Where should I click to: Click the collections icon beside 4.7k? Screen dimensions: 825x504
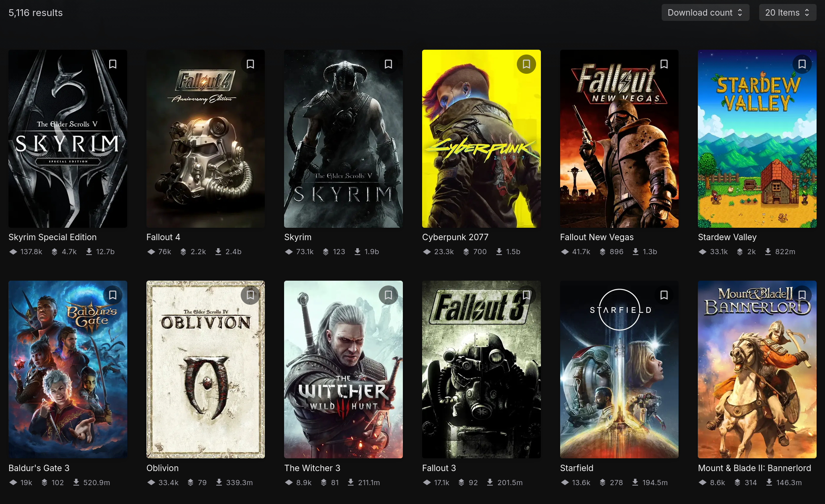[x=55, y=252]
